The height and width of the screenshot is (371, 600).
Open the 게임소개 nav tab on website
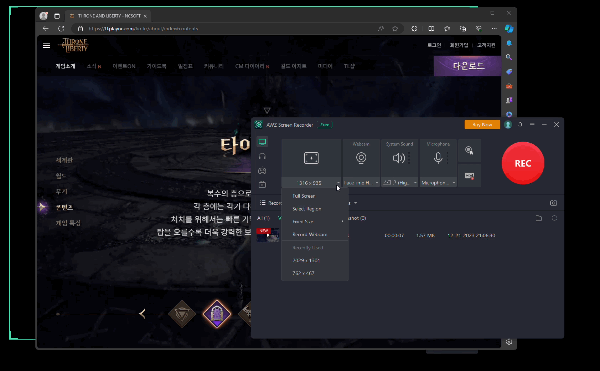coord(65,66)
